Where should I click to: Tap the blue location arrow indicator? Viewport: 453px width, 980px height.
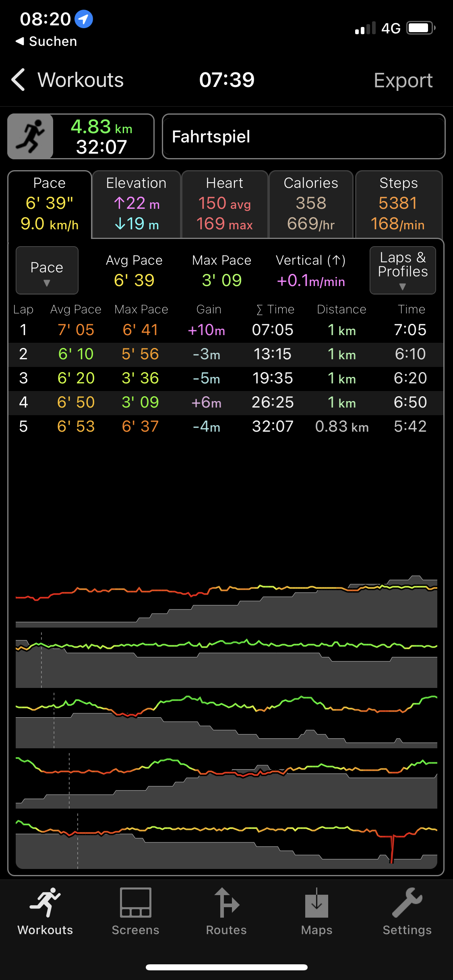(84, 19)
